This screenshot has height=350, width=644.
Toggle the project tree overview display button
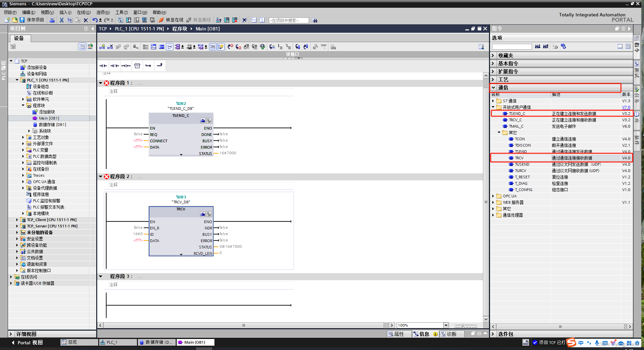(x=82, y=46)
